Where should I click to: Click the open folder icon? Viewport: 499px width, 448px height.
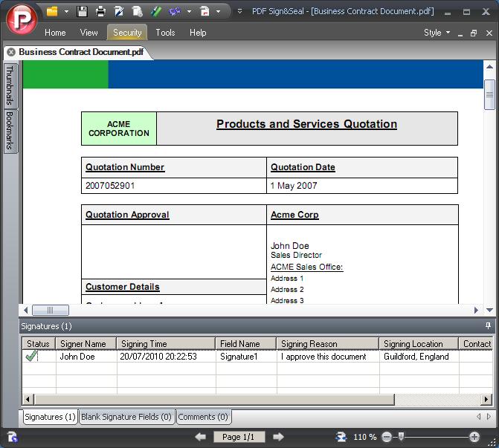click(x=52, y=11)
